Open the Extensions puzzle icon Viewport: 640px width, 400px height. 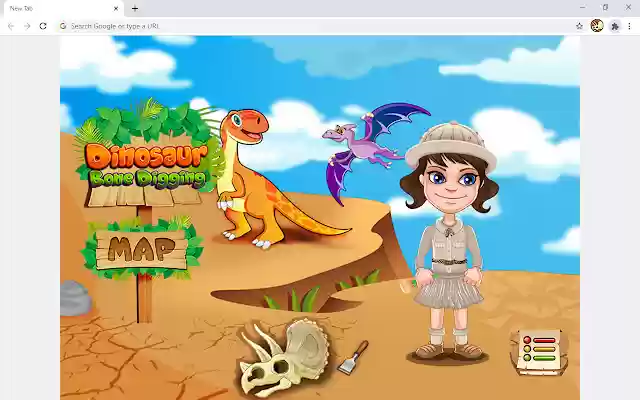click(x=615, y=26)
